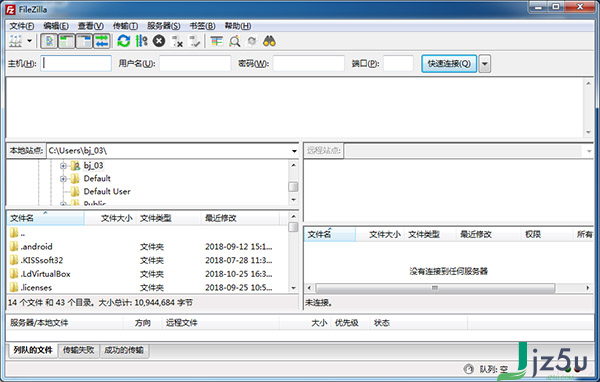Cancel the current operation
Viewport: 600px width, 382px height.
point(159,41)
